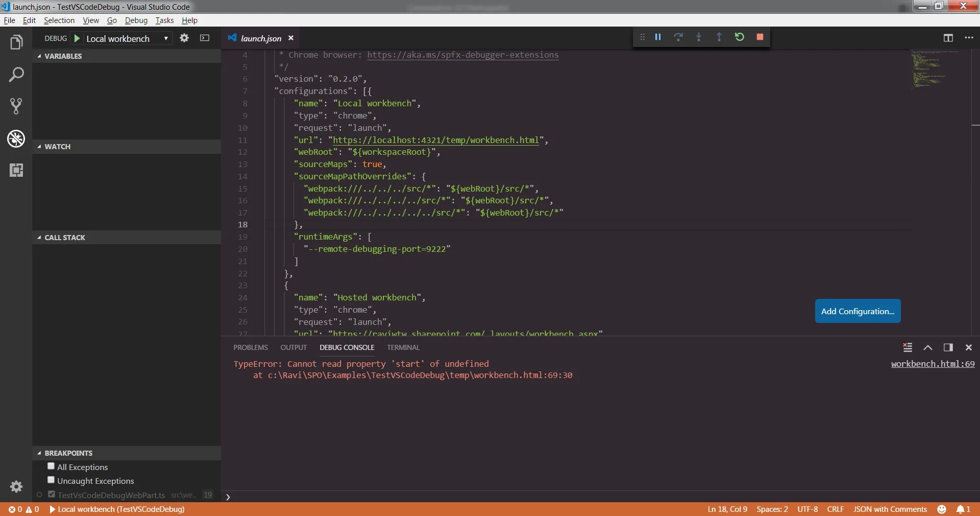
Task: Move the panel to the right side
Action: pos(948,347)
